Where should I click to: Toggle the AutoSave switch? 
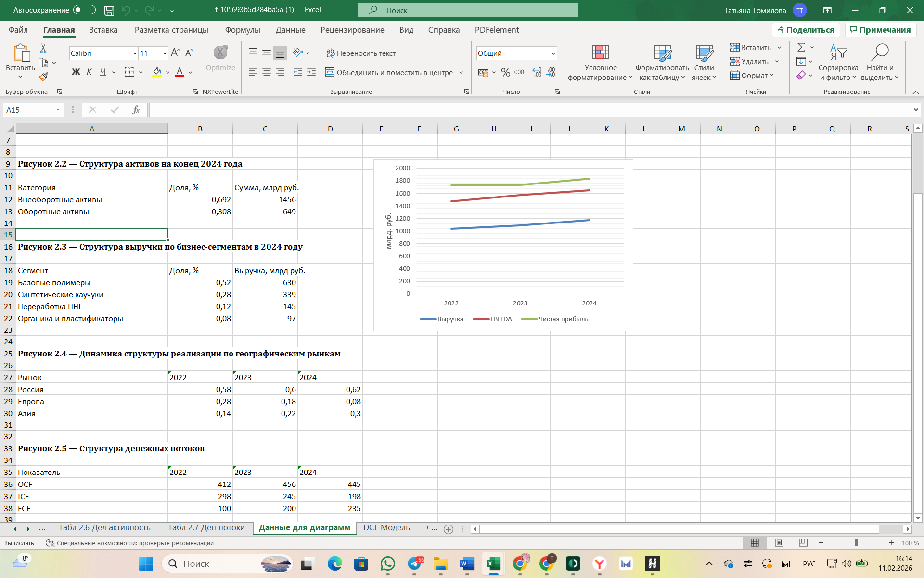coord(84,10)
